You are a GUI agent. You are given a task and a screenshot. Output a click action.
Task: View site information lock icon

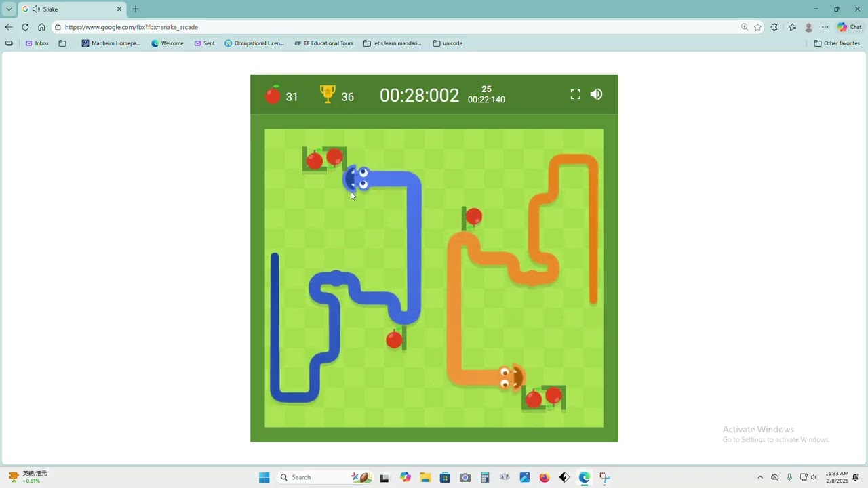58,27
